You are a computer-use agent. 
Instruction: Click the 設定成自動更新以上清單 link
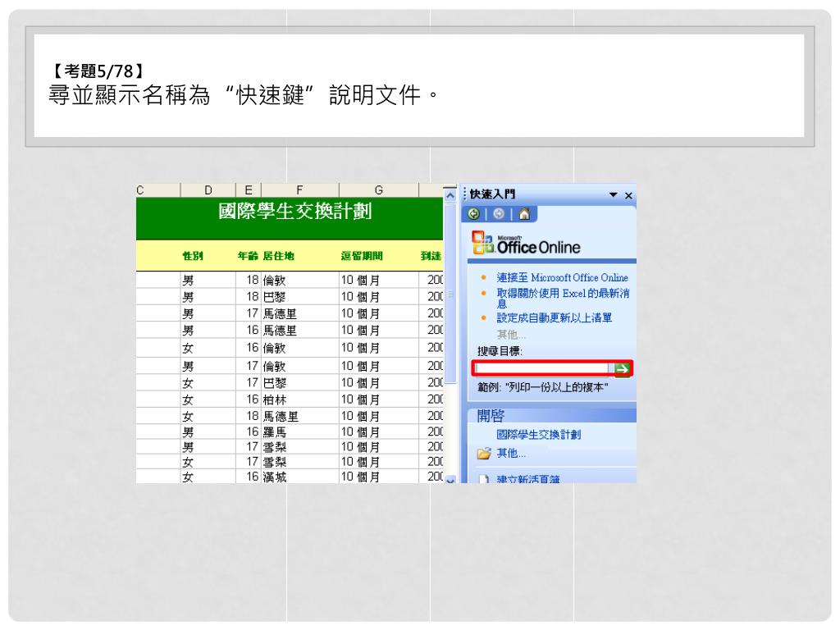[554, 317]
